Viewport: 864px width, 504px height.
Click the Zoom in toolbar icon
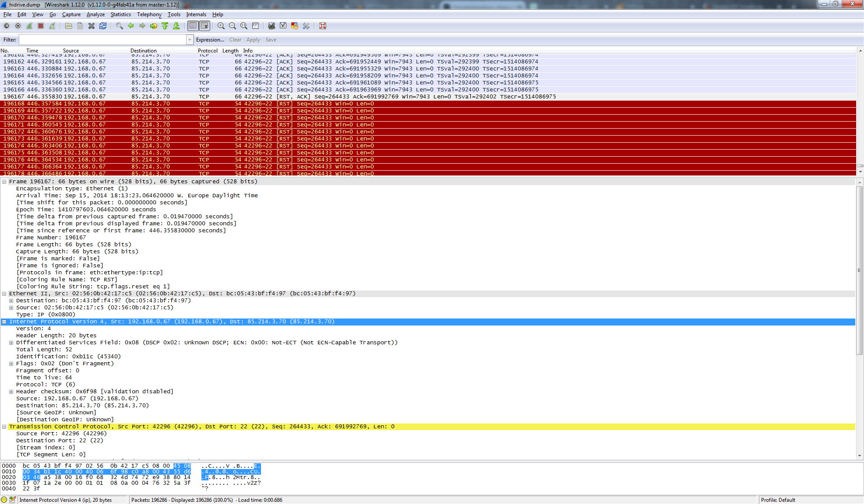coord(221,26)
